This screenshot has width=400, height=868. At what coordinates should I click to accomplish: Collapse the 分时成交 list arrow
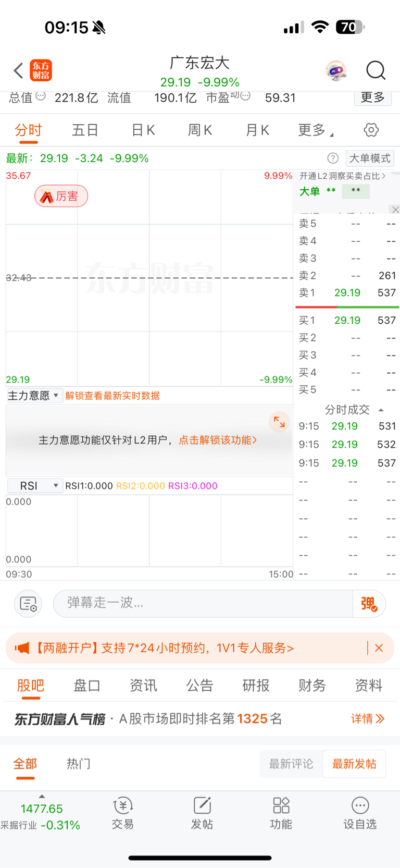381,410
